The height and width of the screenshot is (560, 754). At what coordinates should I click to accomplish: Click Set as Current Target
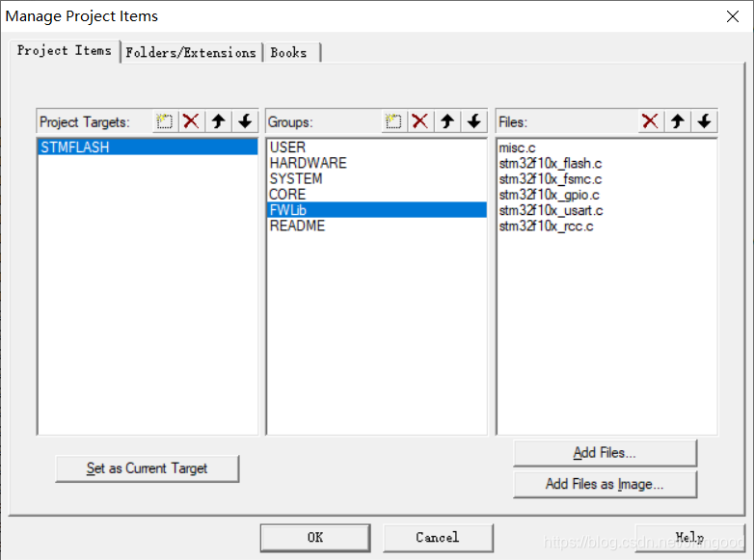coord(148,468)
